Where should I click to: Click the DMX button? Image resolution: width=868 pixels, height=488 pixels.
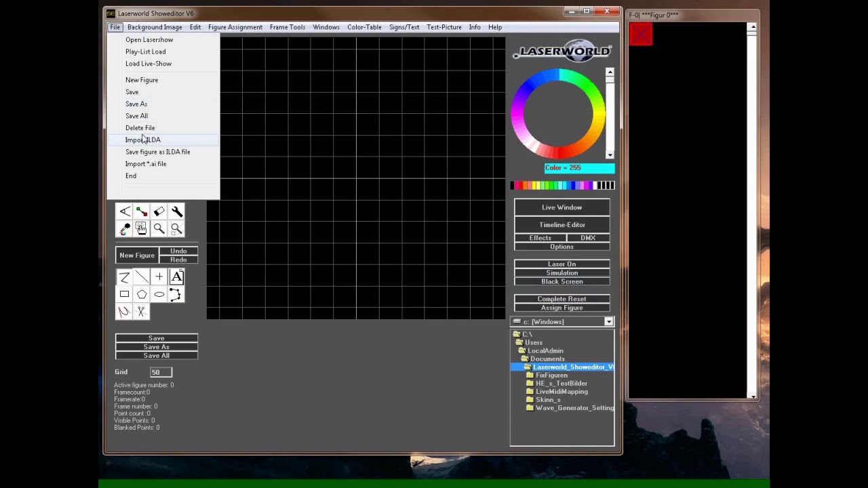(x=588, y=238)
